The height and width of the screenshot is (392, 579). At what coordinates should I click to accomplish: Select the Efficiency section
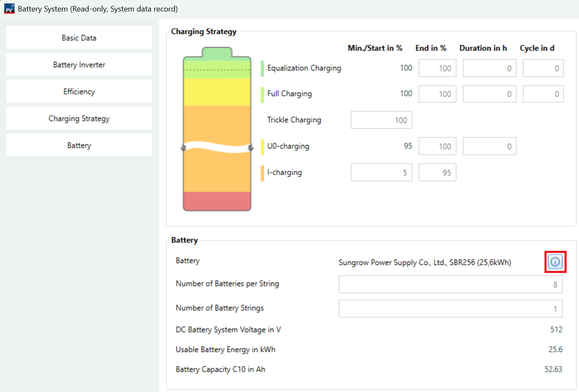pyautogui.click(x=79, y=92)
